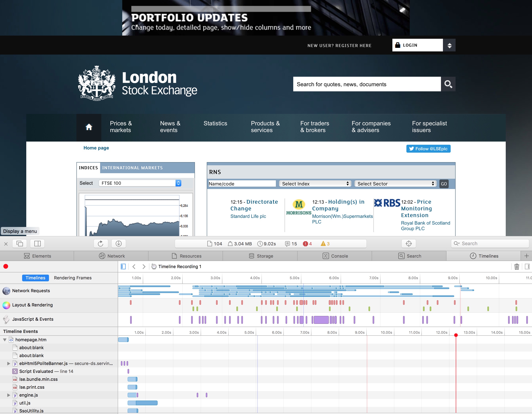The width and height of the screenshot is (532, 414).
Task: Select Script Evaluated line 14 row
Action: (59, 371)
